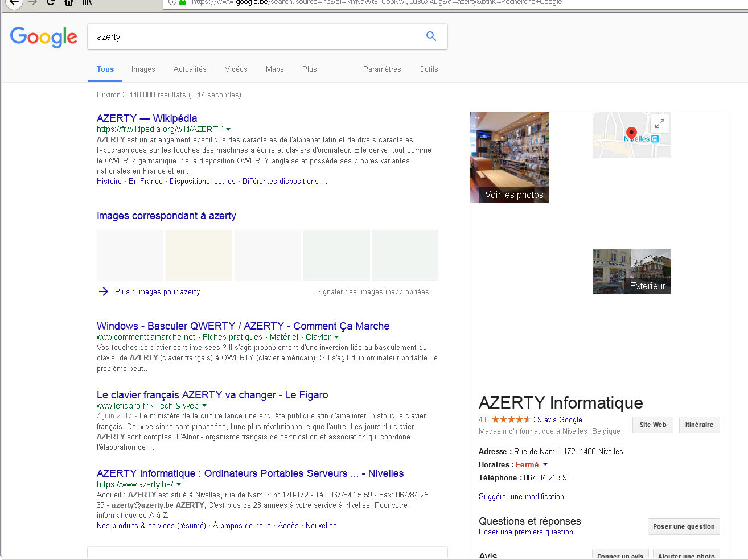Click the Accès sitelink

click(288, 526)
